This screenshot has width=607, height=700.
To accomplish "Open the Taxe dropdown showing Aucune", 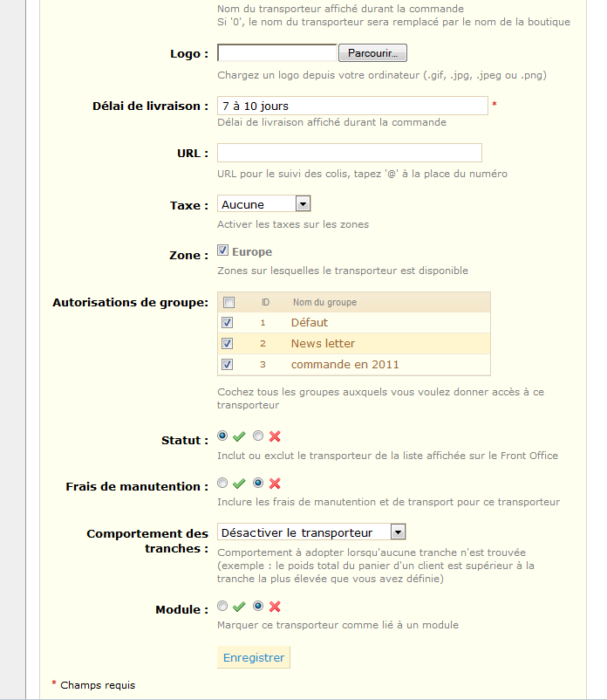I will [x=263, y=204].
